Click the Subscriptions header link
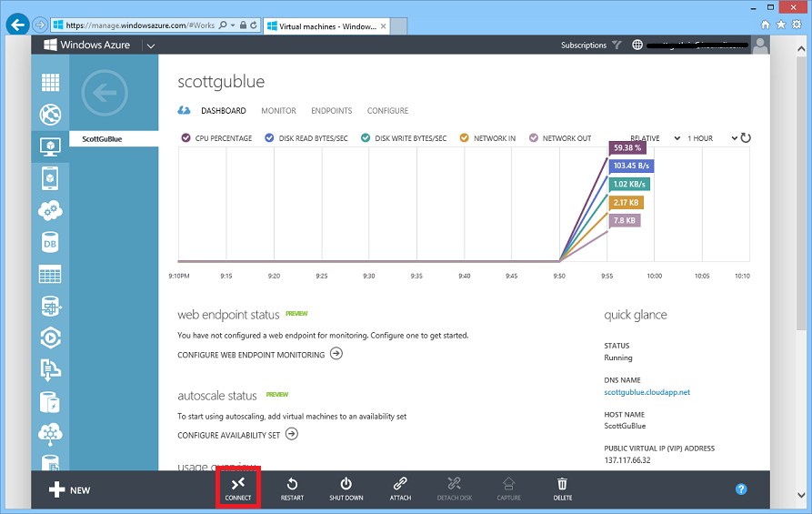 click(584, 45)
